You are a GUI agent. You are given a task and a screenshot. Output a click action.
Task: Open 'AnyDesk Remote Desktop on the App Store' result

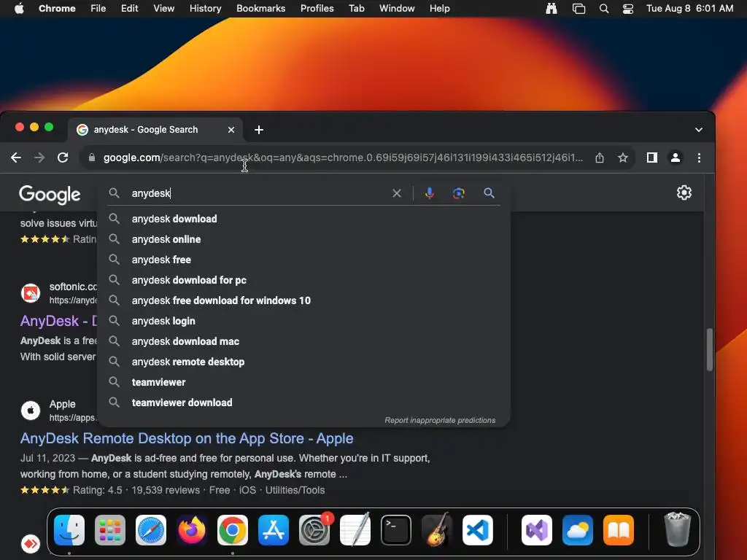coord(187,438)
